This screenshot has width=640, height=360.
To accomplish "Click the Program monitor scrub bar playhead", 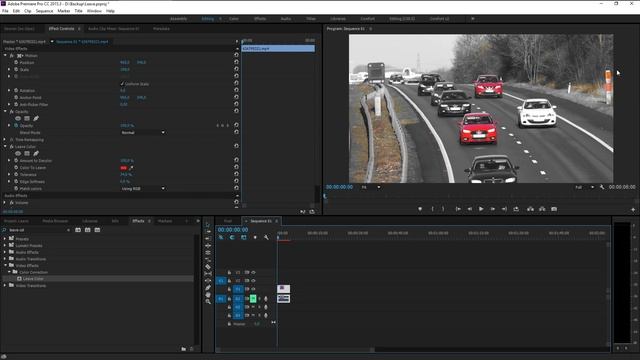I will point(325,196).
